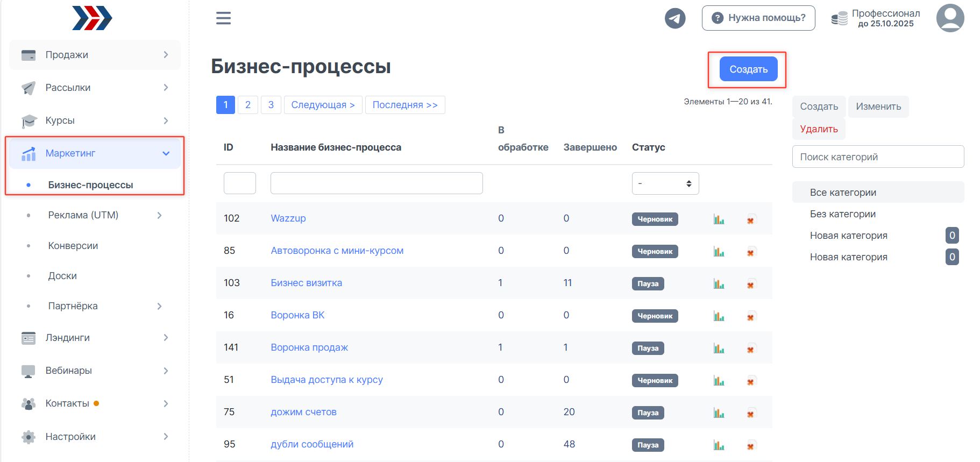Click the Поиск категорий search field

click(x=878, y=157)
